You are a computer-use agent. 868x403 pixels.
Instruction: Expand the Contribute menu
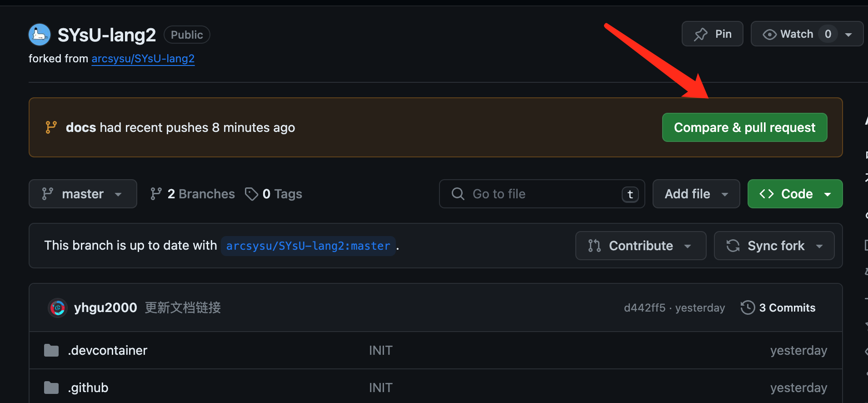coord(640,246)
